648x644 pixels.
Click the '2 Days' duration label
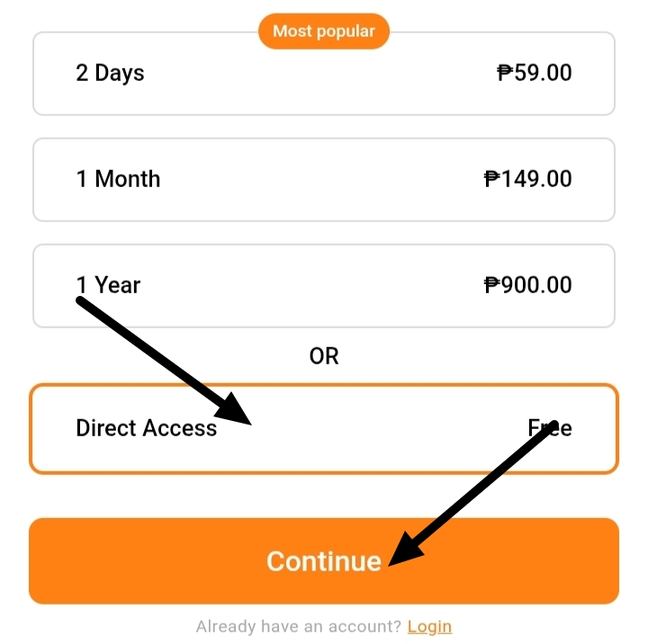coord(110,73)
